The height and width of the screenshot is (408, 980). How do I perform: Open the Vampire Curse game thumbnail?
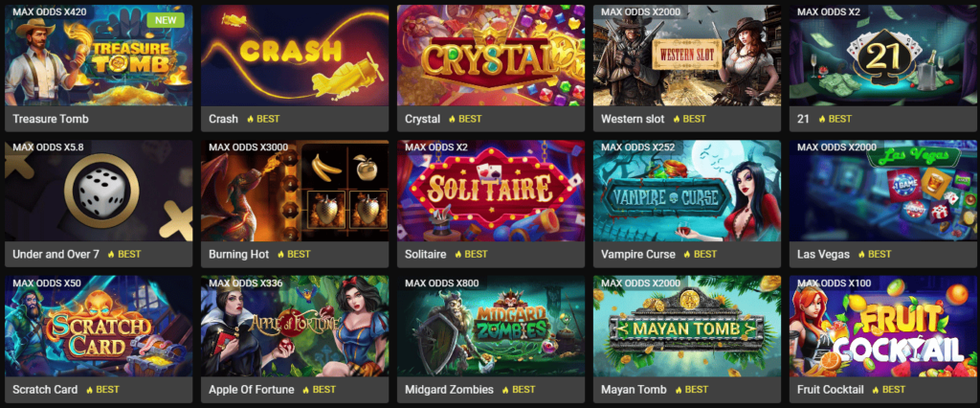[x=687, y=191]
